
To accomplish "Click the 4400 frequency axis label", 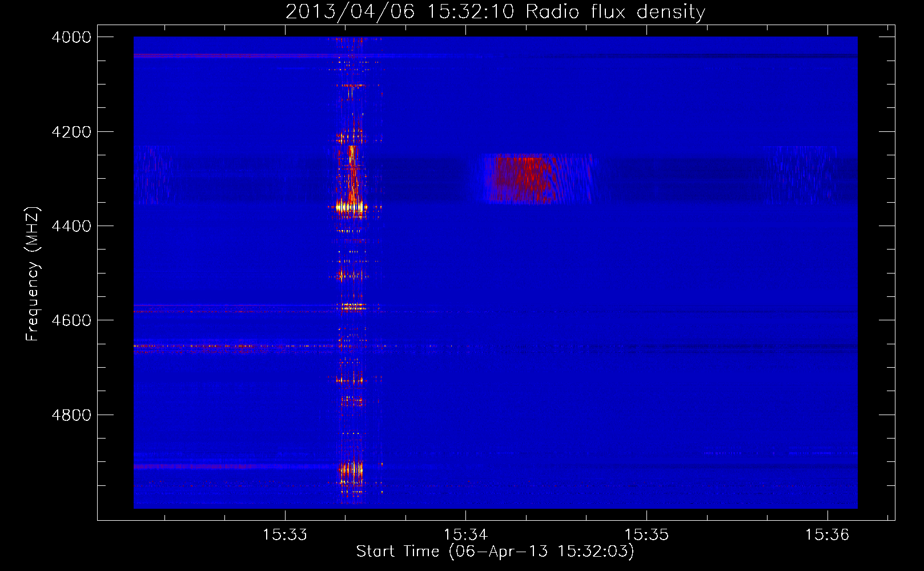I will (71, 226).
